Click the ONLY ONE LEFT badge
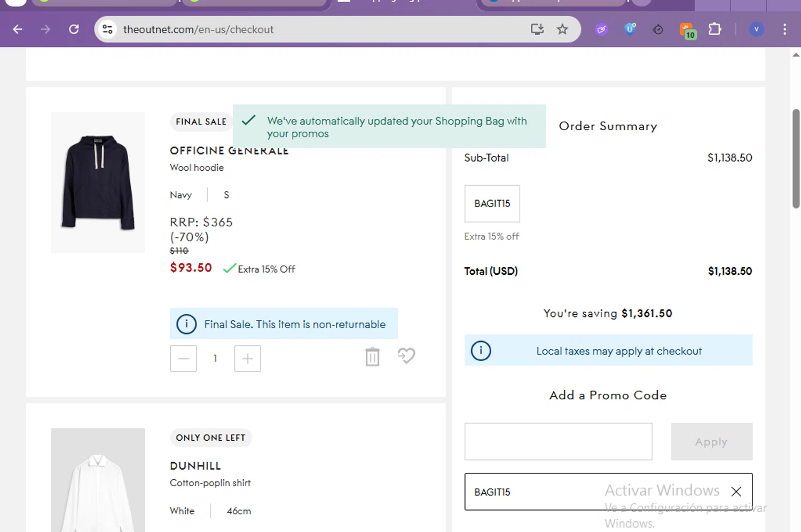 click(x=210, y=438)
